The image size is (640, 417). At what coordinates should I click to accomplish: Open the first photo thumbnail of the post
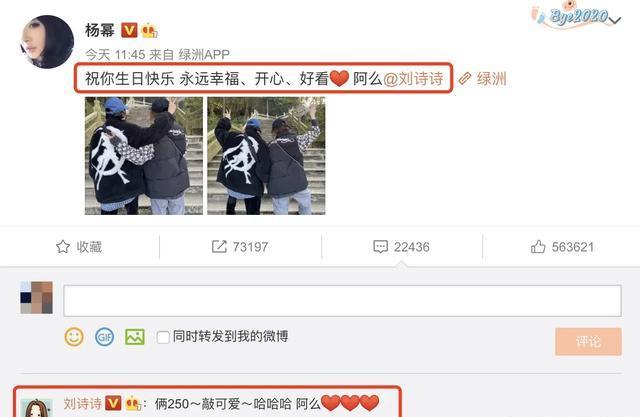[x=144, y=155]
